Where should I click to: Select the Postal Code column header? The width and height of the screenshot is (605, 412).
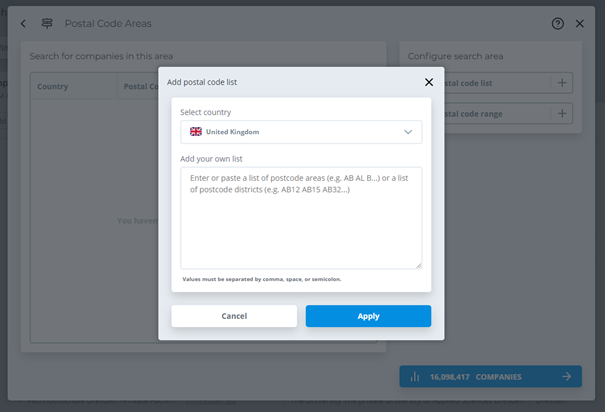[x=140, y=87]
